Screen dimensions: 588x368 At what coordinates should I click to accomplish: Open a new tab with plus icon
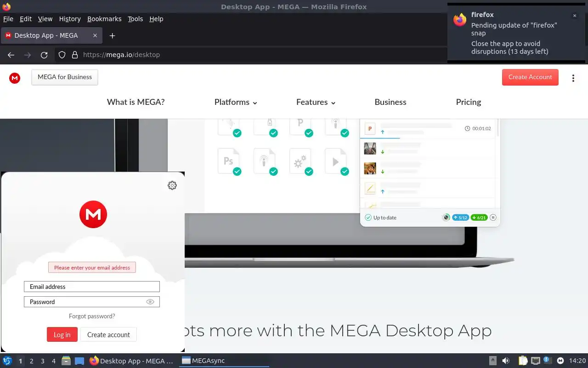tap(112, 35)
